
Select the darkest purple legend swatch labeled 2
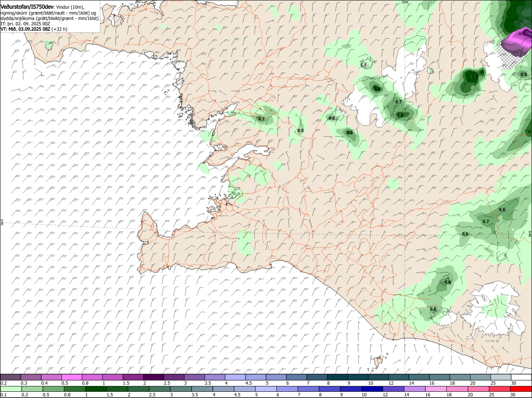[x=153, y=377]
